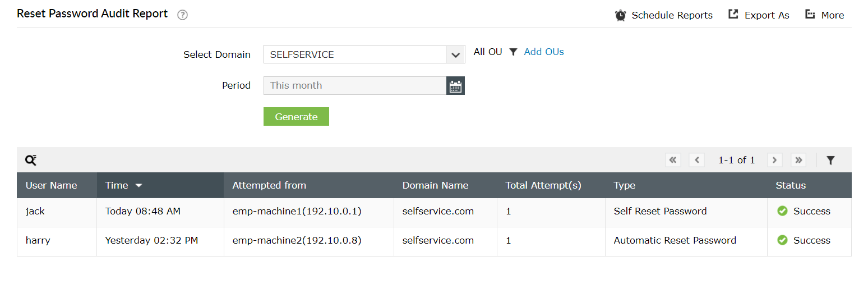Expand the Select Domain dropdown arrow
Image resolution: width=868 pixels, height=302 pixels.
(455, 54)
